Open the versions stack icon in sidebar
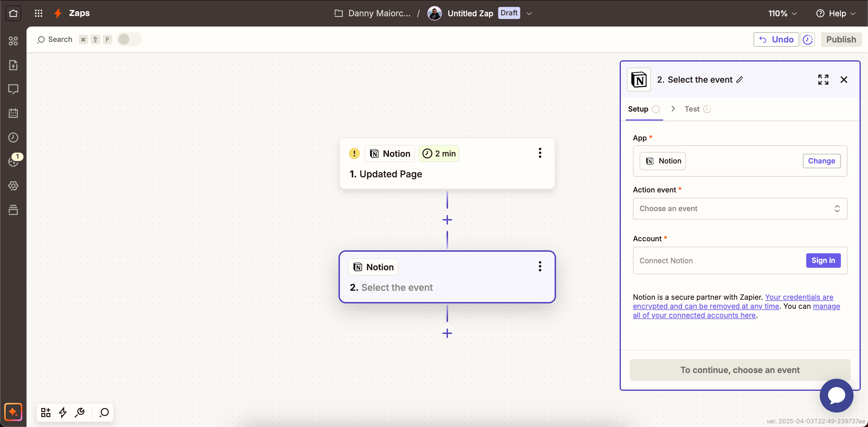The image size is (868, 427). [x=13, y=210]
